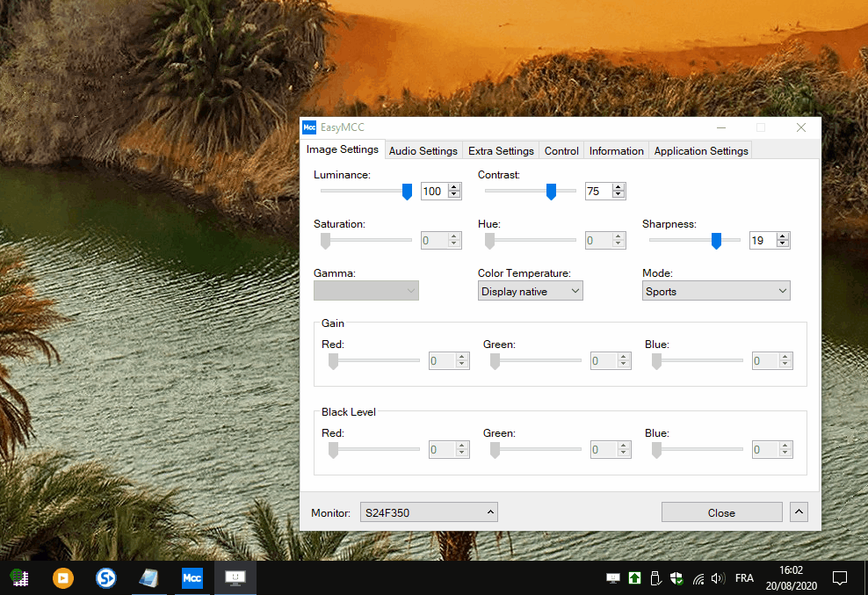Click the Luminance value field showing 100

(435, 191)
